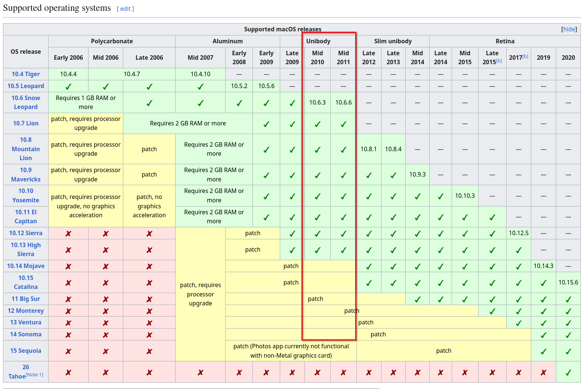The width and height of the screenshot is (588, 389).
Task: Open the 10.13 High Sierra link
Action: 26,249
